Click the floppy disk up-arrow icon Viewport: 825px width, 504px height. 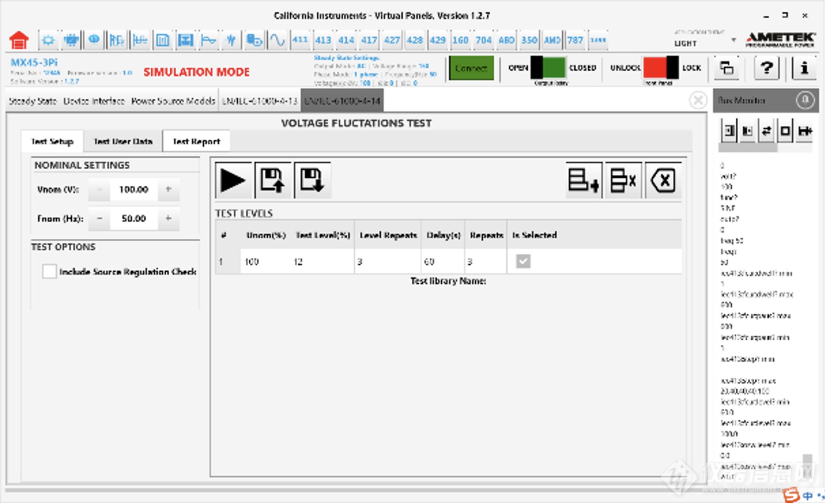273,180
